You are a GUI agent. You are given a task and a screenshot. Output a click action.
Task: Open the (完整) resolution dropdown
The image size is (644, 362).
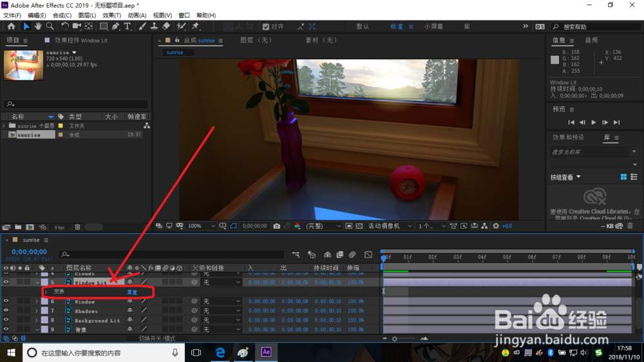[x=323, y=226]
